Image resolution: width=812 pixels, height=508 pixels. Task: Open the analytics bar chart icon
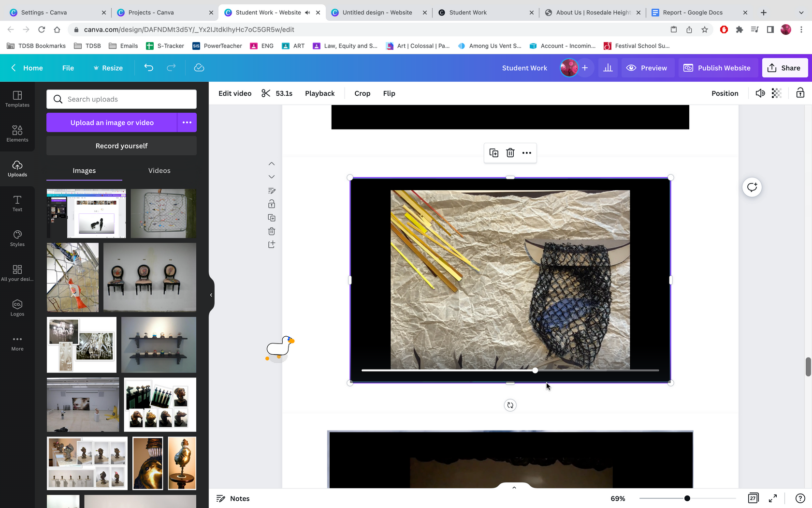click(x=608, y=68)
